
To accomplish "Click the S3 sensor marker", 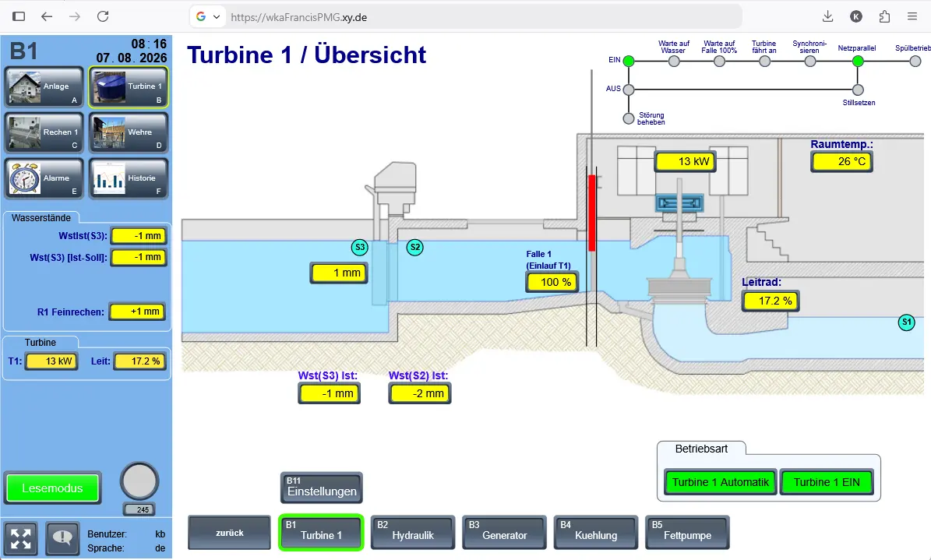I will pyautogui.click(x=360, y=248).
